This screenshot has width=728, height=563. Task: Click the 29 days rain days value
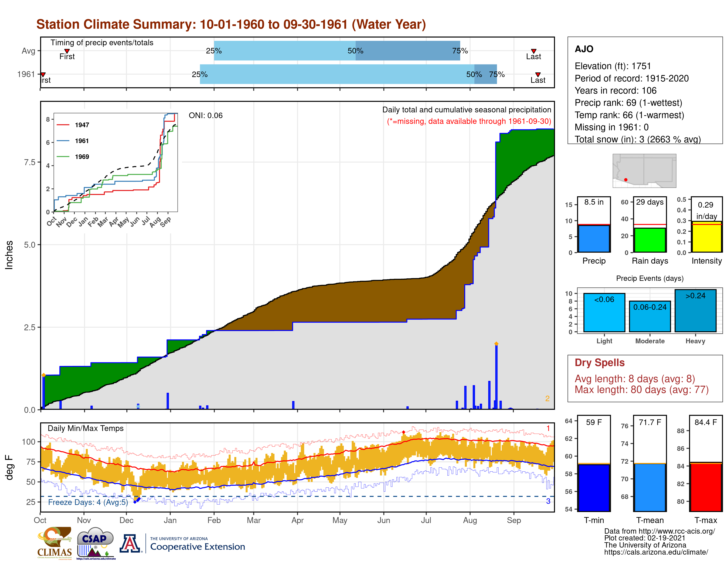tap(650, 202)
